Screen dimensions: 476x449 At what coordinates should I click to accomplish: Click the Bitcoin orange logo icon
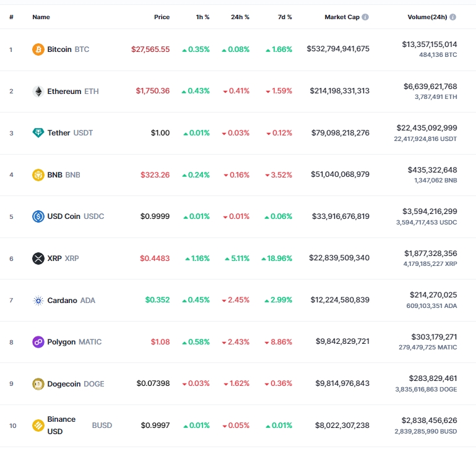click(38, 49)
